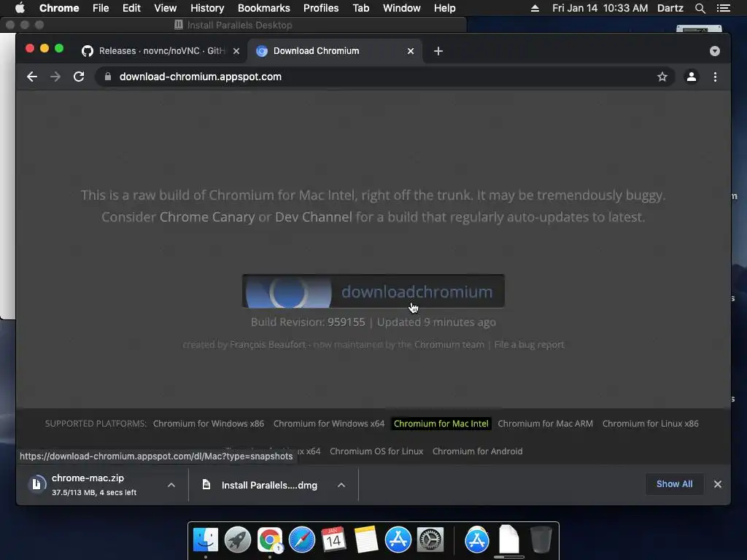Open Notification Center list icon
The image size is (747, 560).
pos(724,8)
